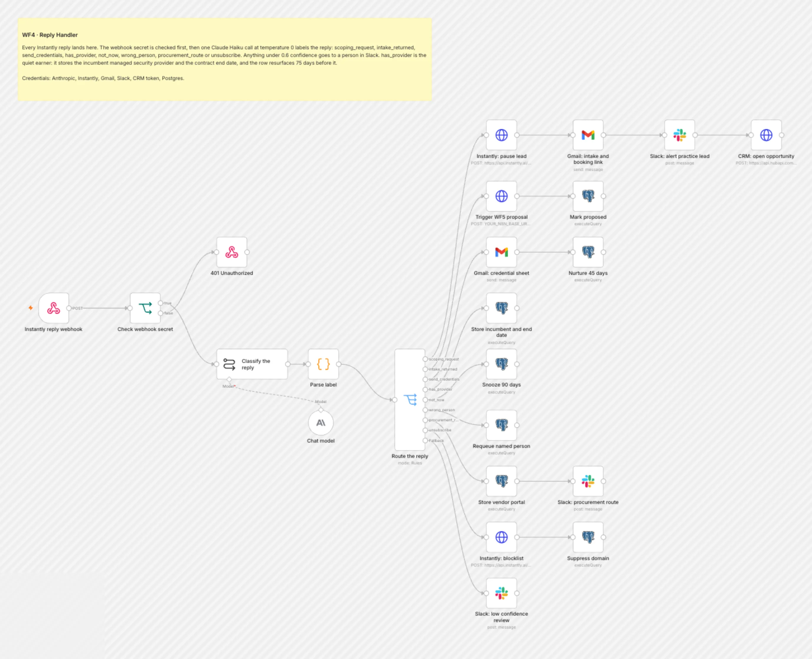
Task: Open the Route the reply switch node
Action: pyautogui.click(x=410, y=400)
